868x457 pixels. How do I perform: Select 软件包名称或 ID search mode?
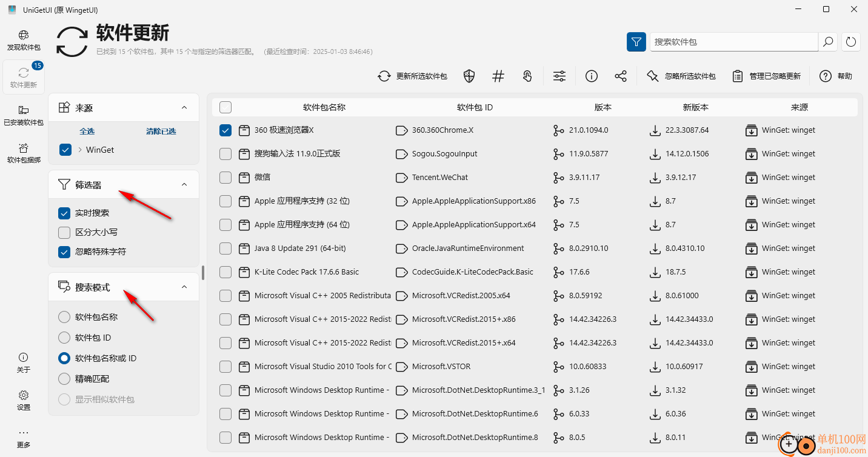click(64, 358)
